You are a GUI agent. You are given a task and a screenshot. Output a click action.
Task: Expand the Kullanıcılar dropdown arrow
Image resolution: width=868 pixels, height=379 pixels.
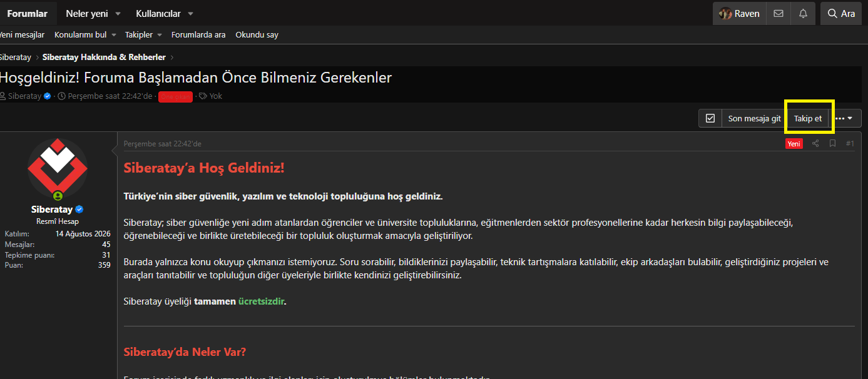pyautogui.click(x=190, y=14)
